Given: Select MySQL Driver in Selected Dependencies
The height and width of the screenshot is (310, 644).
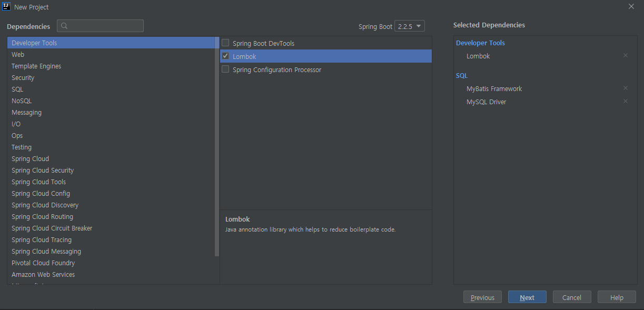Looking at the screenshot, I should (486, 102).
